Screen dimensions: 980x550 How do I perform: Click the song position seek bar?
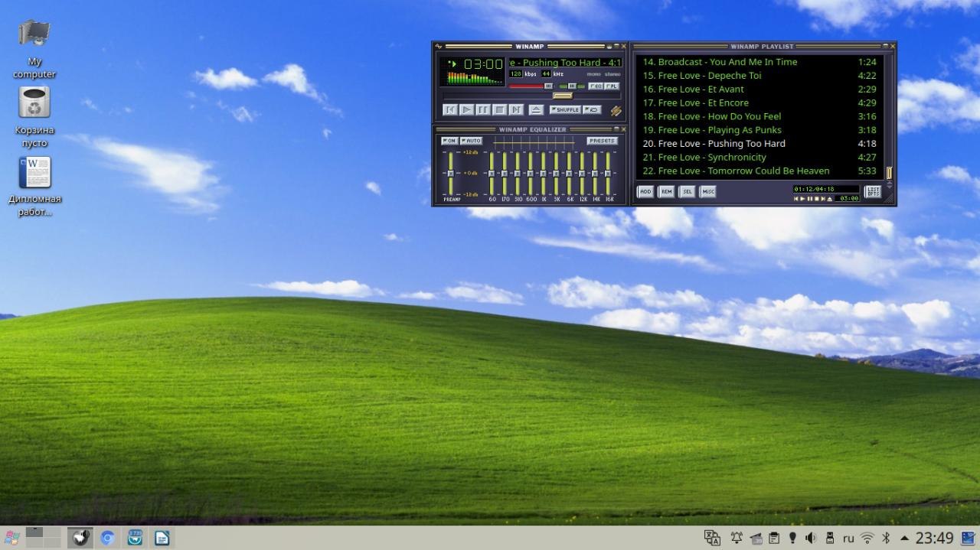click(532, 96)
